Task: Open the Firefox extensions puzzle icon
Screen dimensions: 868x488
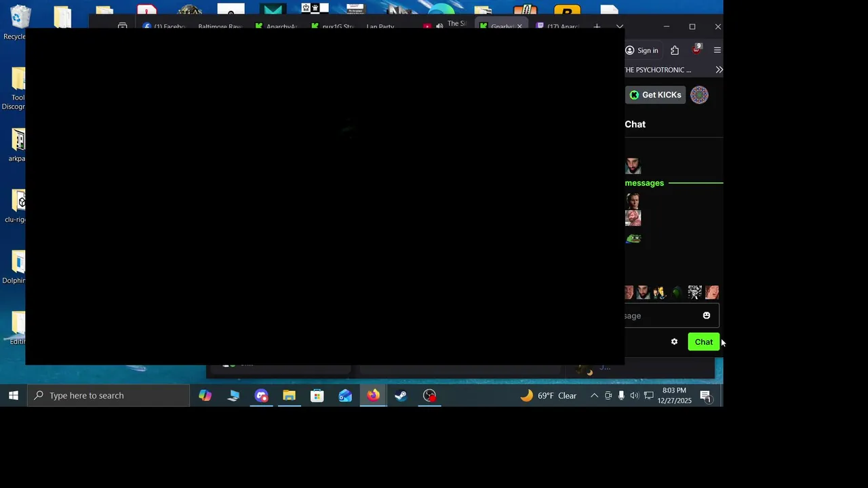Action: (x=675, y=50)
